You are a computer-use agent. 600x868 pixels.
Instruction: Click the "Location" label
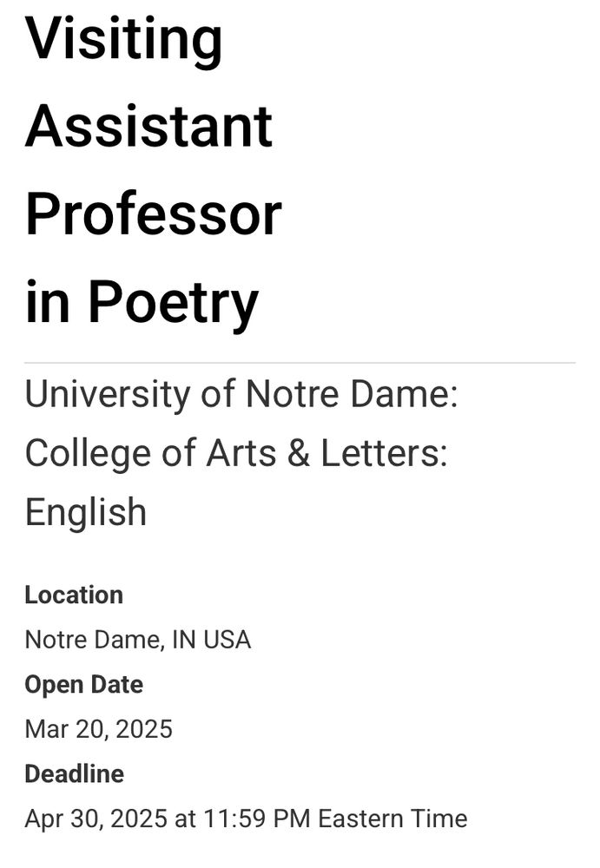[x=74, y=595]
